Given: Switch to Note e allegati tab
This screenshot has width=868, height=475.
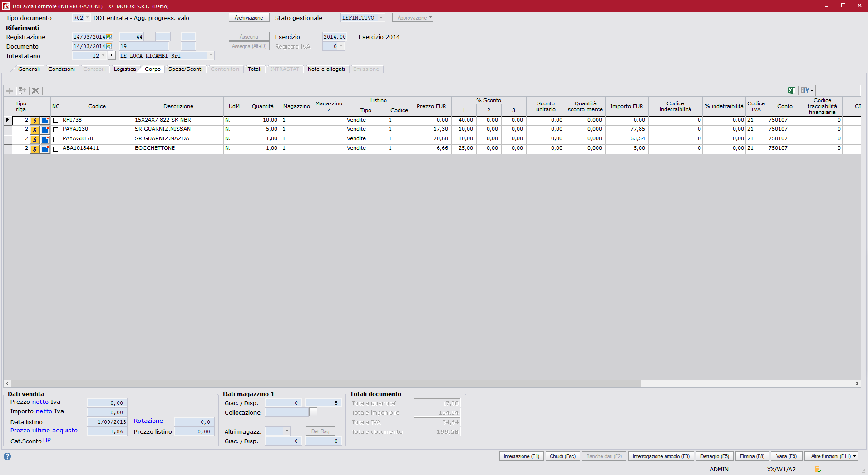Looking at the screenshot, I should [x=326, y=69].
